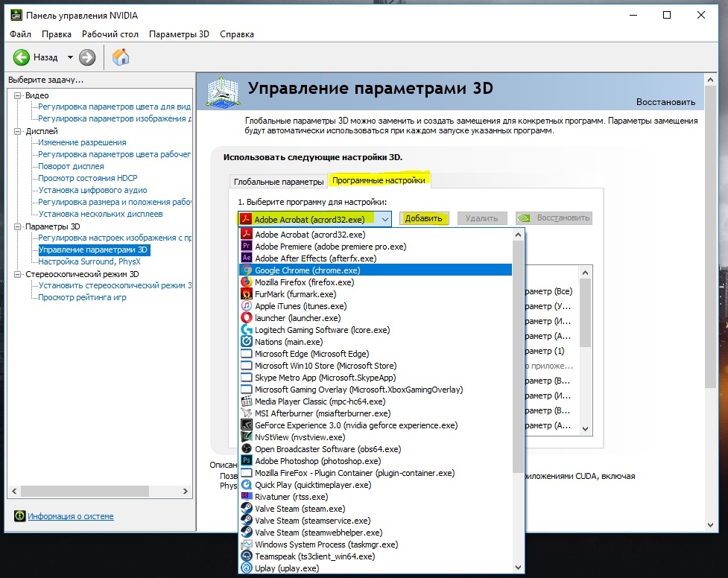Click the NvStView icon
The width and height of the screenshot is (728, 578).
pos(247,437)
